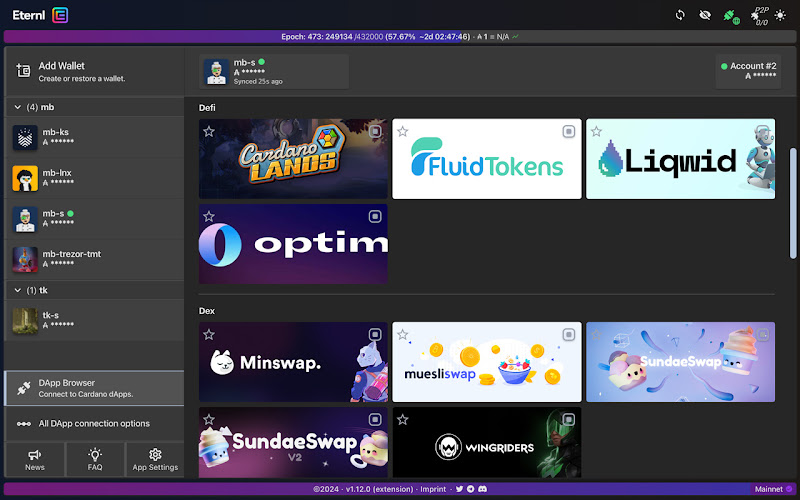
Task: Select the mb-trezor-tmt wallet
Action: click(94, 259)
